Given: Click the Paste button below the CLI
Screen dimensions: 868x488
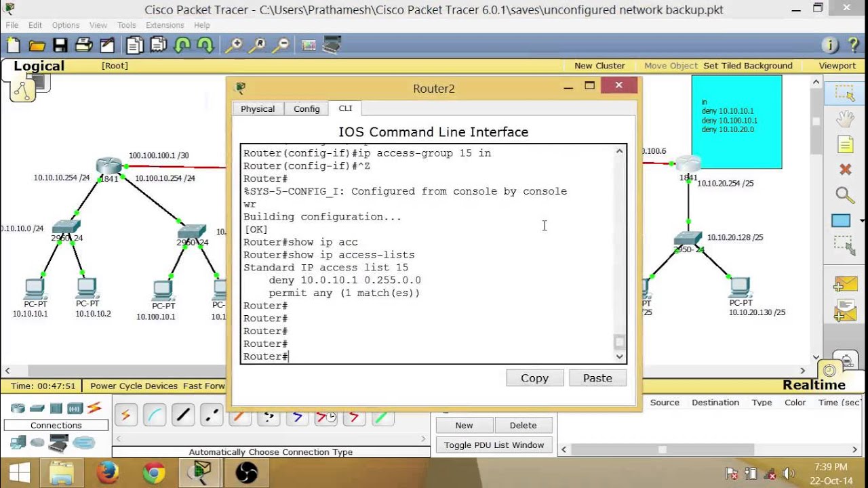Looking at the screenshot, I should 597,378.
